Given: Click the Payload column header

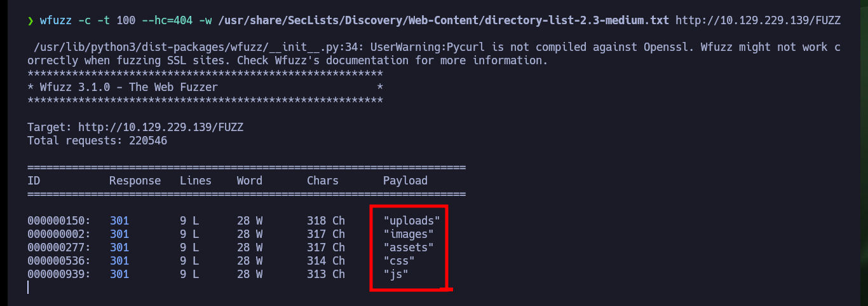Looking at the screenshot, I should pos(405,181).
